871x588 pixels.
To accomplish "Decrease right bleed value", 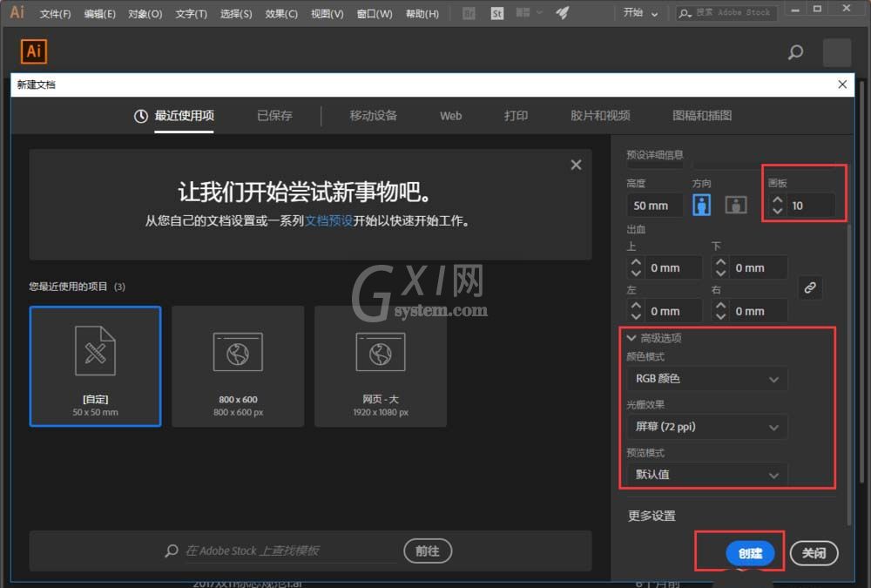I will click(x=720, y=317).
